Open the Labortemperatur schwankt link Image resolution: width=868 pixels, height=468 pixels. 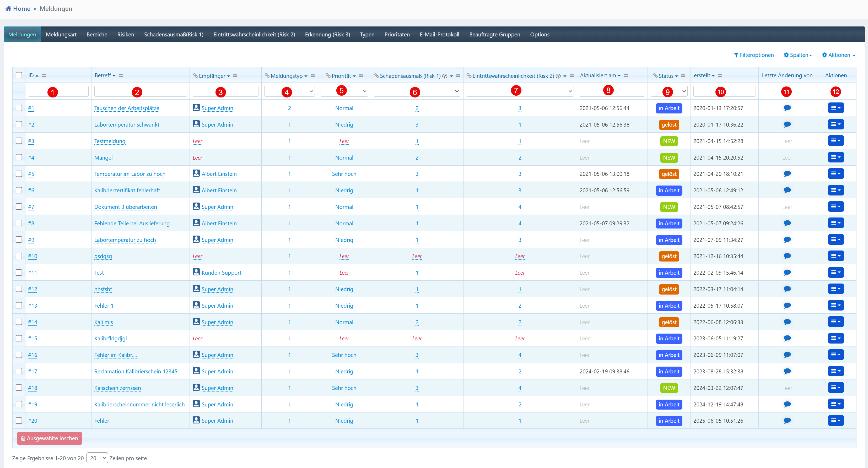tap(127, 124)
